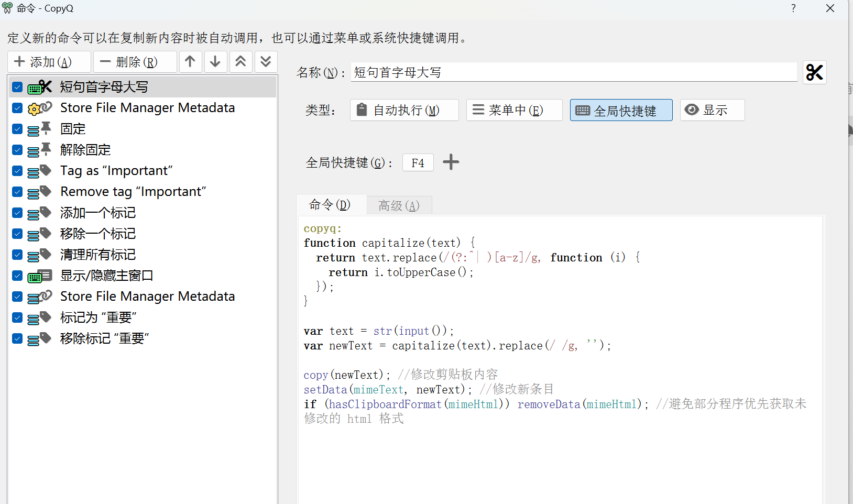Viewport: 853px width, 504px height.
Task: Select the 命令 tab
Action: pyautogui.click(x=330, y=204)
